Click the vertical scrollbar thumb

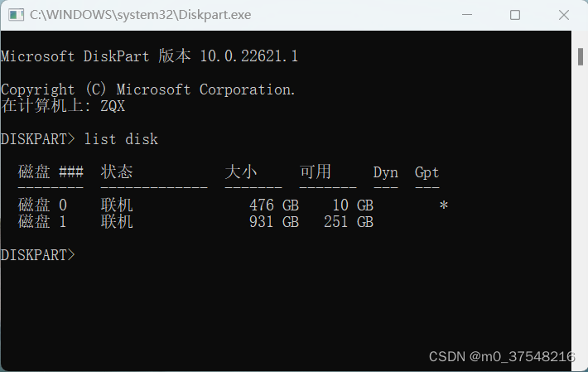click(580, 56)
